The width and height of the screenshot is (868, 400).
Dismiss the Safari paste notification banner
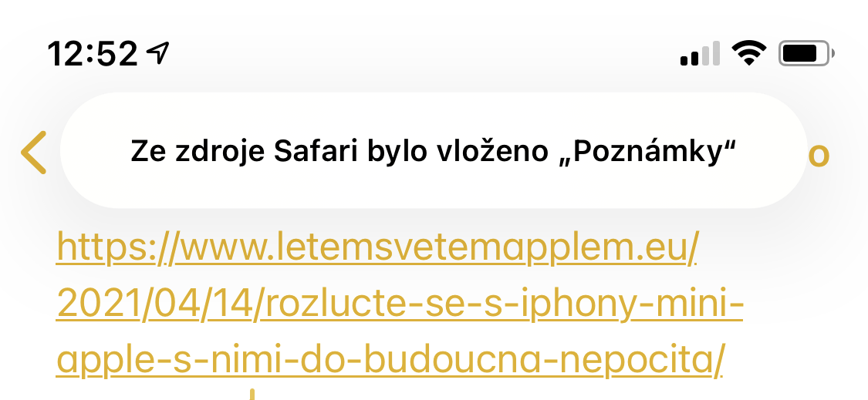[x=432, y=151]
